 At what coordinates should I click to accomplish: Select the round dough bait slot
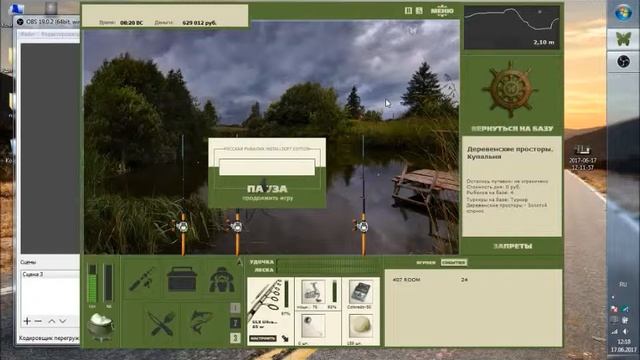coord(360,327)
